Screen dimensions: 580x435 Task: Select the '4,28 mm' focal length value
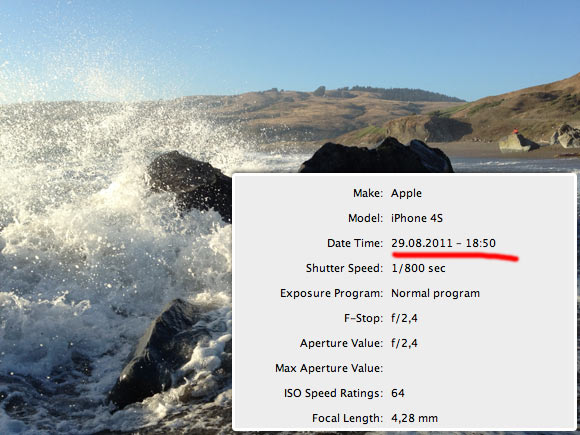pos(414,419)
